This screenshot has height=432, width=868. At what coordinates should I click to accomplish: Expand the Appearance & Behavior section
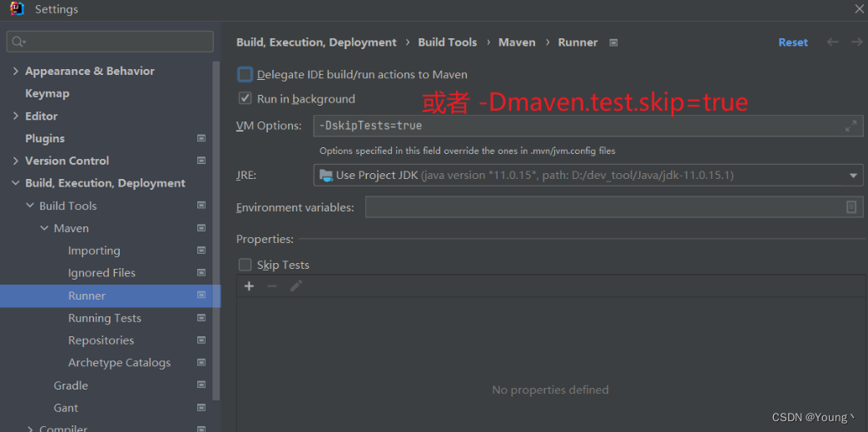point(15,71)
